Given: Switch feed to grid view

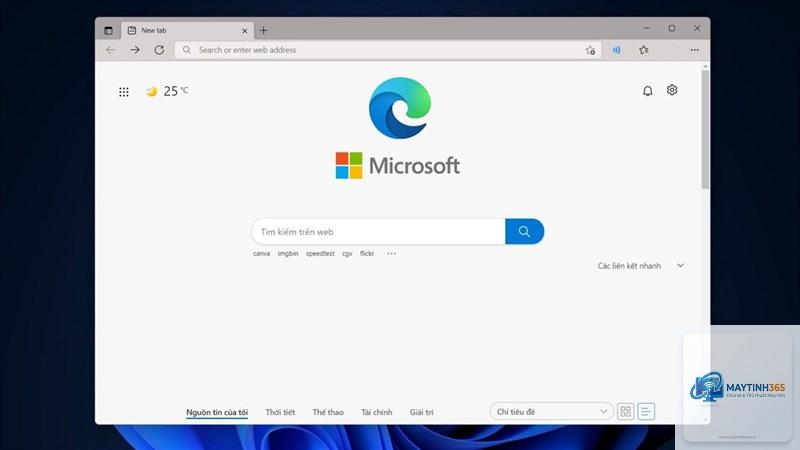Looking at the screenshot, I should (626, 412).
